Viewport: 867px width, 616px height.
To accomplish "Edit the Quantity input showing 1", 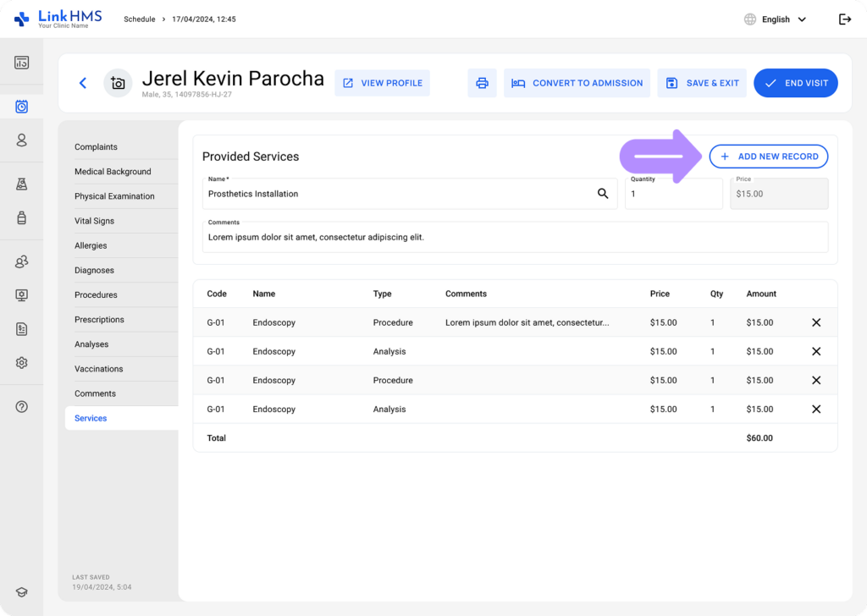I will pos(673,193).
